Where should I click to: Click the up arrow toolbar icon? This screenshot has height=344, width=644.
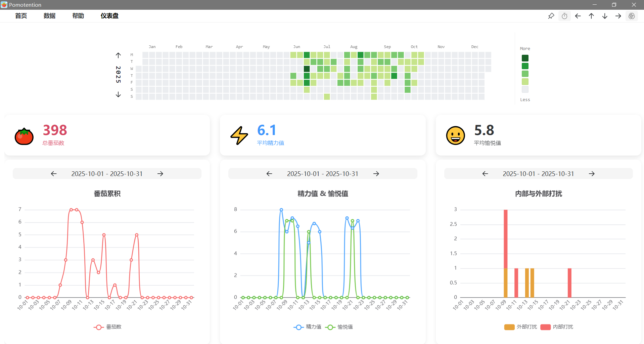pyautogui.click(x=591, y=16)
